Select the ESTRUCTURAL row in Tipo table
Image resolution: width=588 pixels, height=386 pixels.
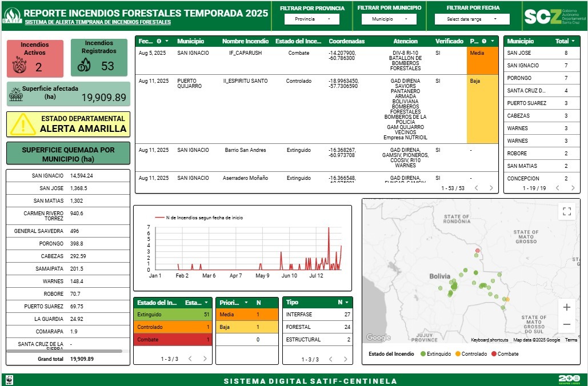point(318,340)
